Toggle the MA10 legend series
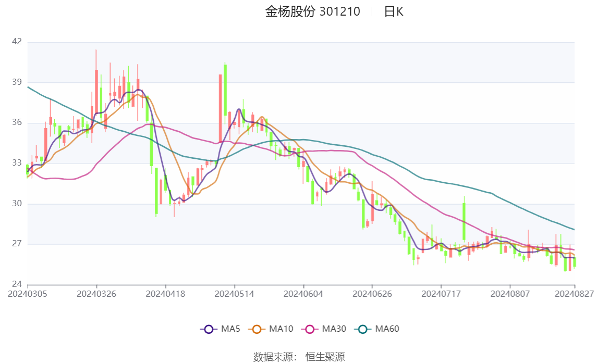 [x=271, y=329]
